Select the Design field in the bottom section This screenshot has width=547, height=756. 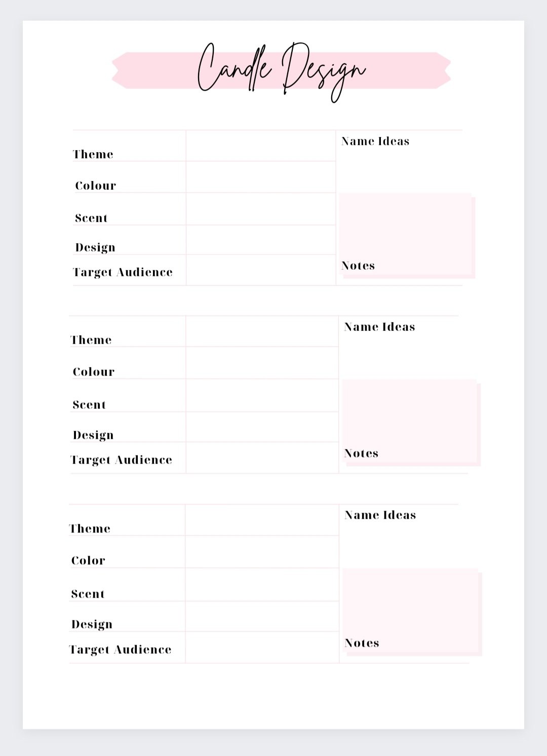(261, 616)
